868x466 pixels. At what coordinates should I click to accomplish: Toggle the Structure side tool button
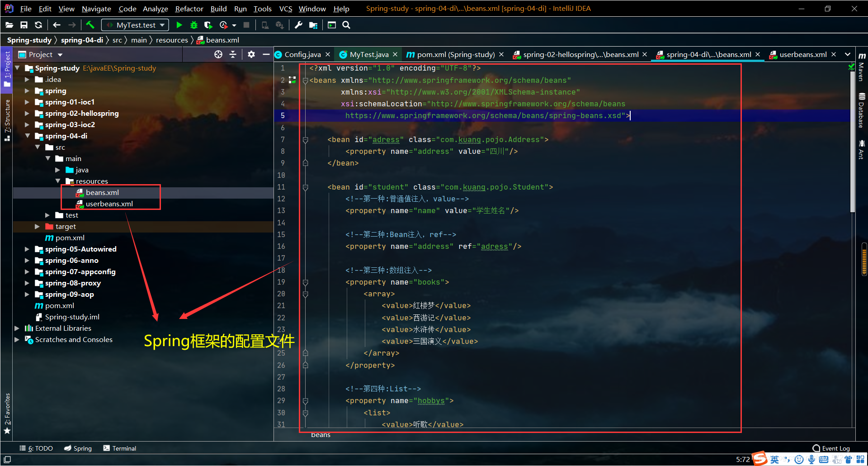tap(7, 119)
